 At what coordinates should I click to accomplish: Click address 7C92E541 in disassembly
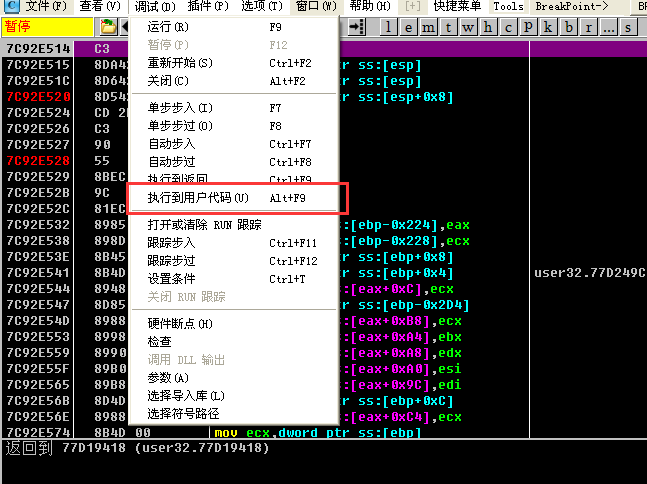click(x=38, y=273)
